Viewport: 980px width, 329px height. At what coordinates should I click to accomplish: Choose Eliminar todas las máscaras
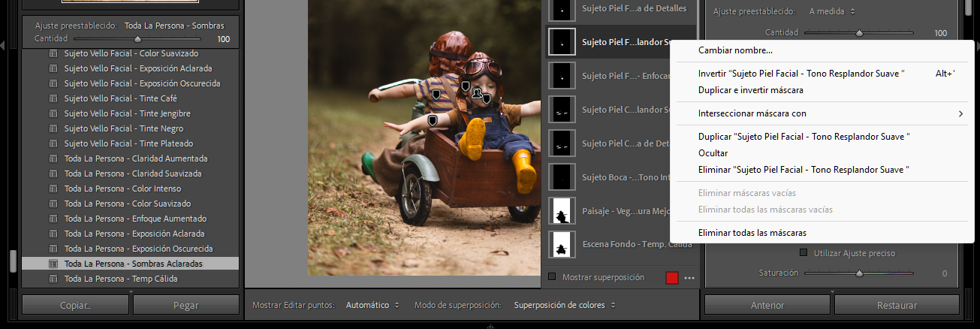point(752,233)
